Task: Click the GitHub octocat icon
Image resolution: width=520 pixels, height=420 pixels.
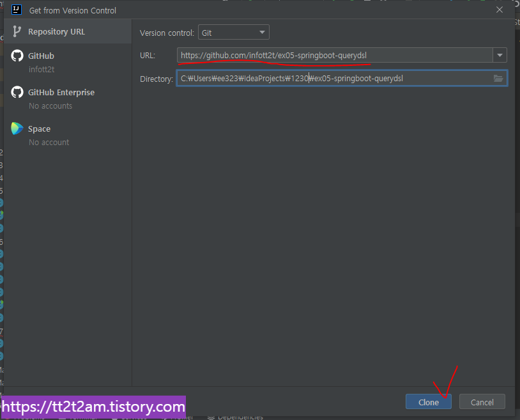Action: pyautogui.click(x=17, y=56)
